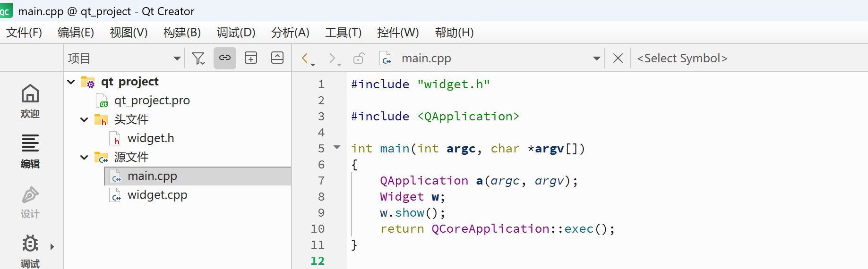The image size is (868, 269).
Task: Switch to the 编辑 edit mode
Action: [30, 151]
